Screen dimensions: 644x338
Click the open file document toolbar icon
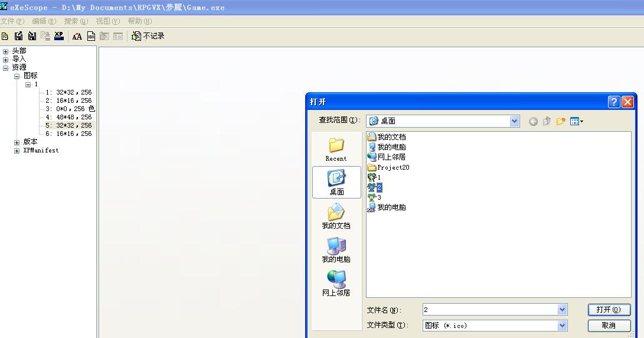5,36
